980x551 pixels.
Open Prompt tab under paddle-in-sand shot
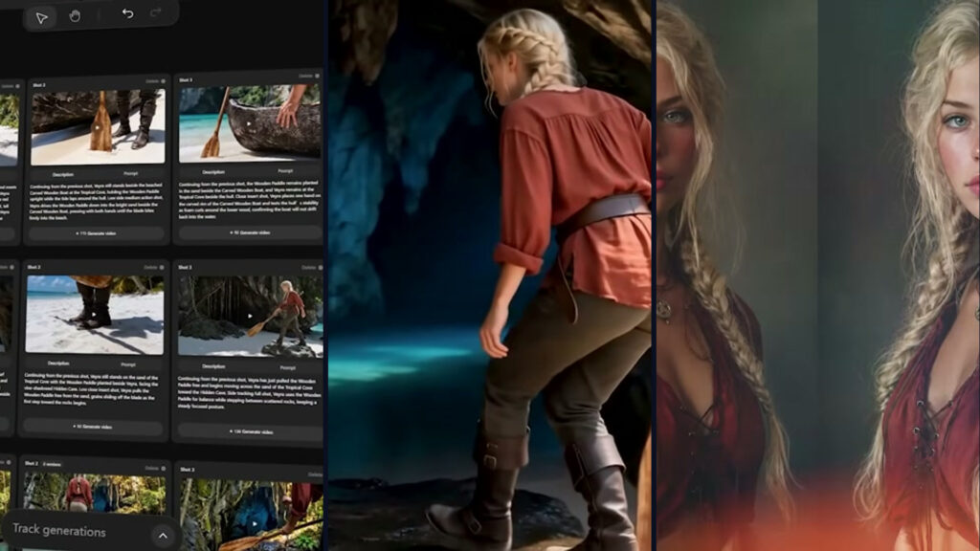point(130,173)
